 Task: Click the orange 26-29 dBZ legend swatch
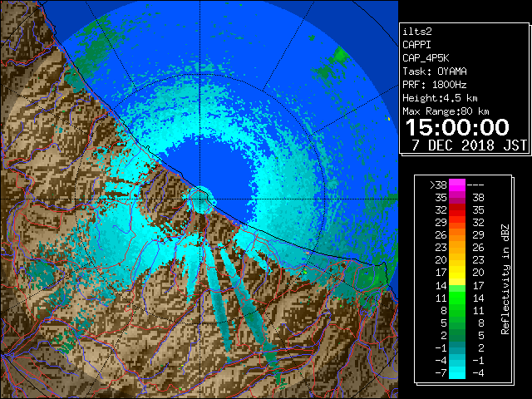pos(457,234)
